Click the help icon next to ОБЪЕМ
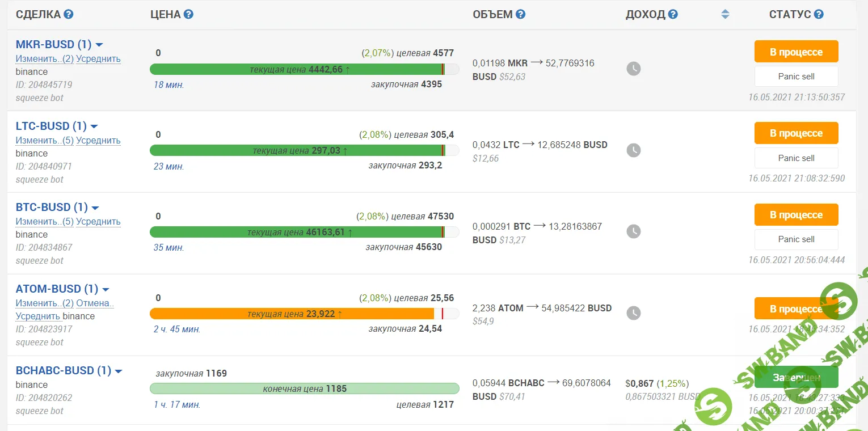The image size is (868, 431). coord(520,15)
